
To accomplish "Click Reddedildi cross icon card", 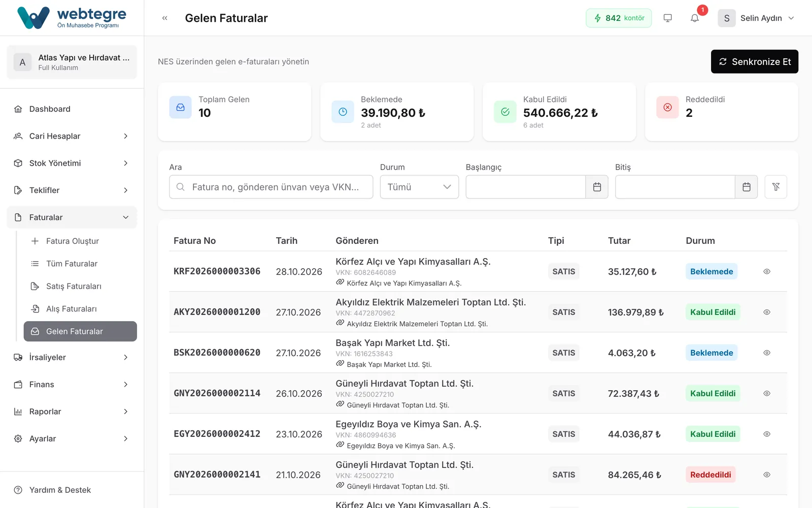I will click(667, 107).
